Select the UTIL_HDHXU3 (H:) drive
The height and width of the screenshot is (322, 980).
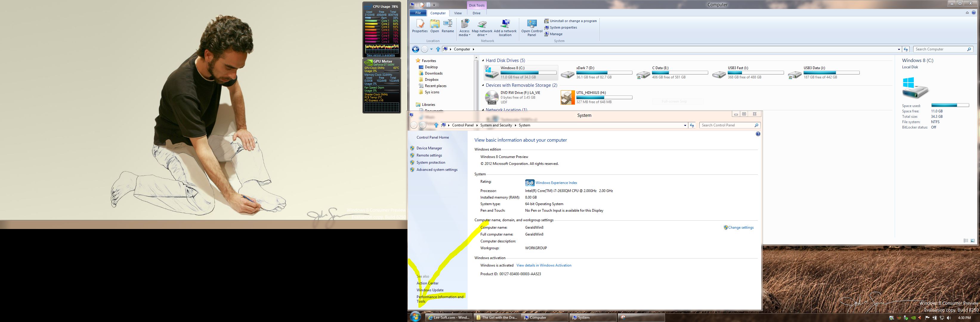tap(596, 97)
